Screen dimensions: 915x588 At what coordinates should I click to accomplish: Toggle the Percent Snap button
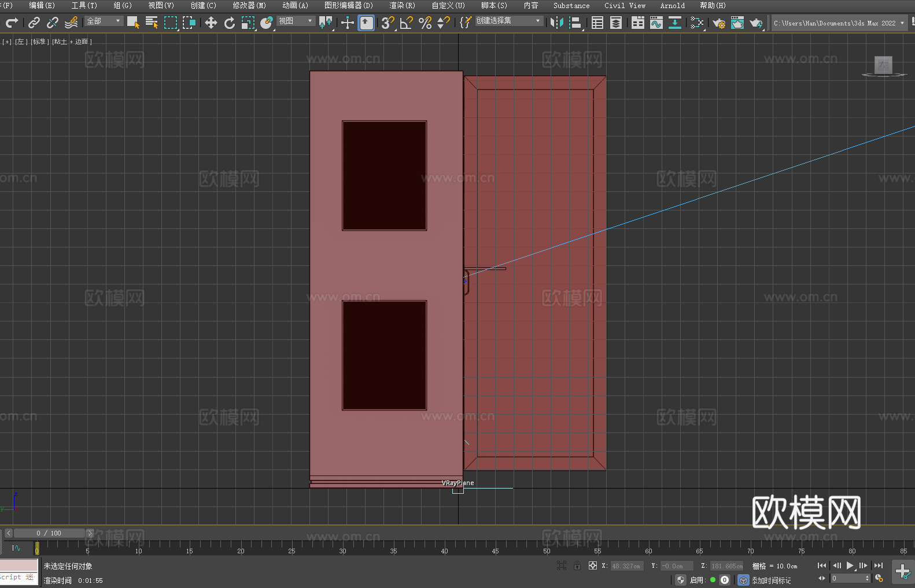pyautogui.click(x=425, y=23)
